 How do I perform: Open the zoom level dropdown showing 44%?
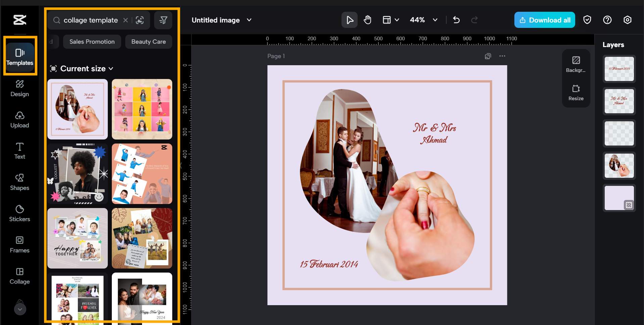423,20
